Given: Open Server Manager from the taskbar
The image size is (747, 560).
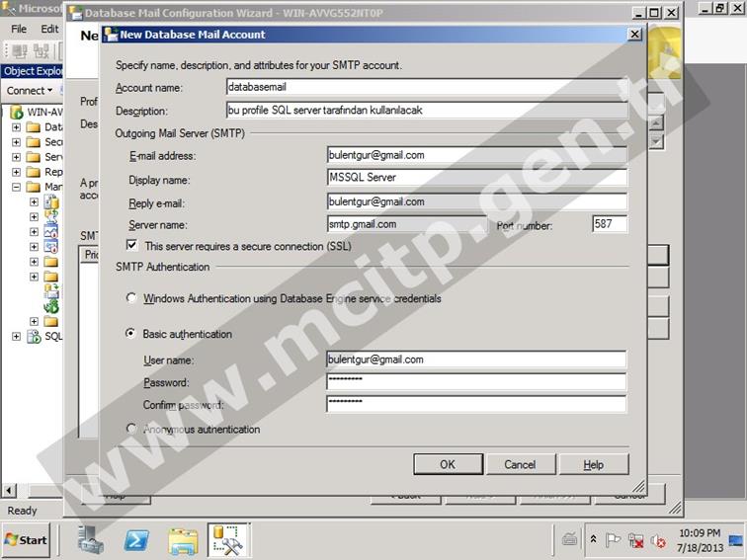Looking at the screenshot, I should pos(91,540).
